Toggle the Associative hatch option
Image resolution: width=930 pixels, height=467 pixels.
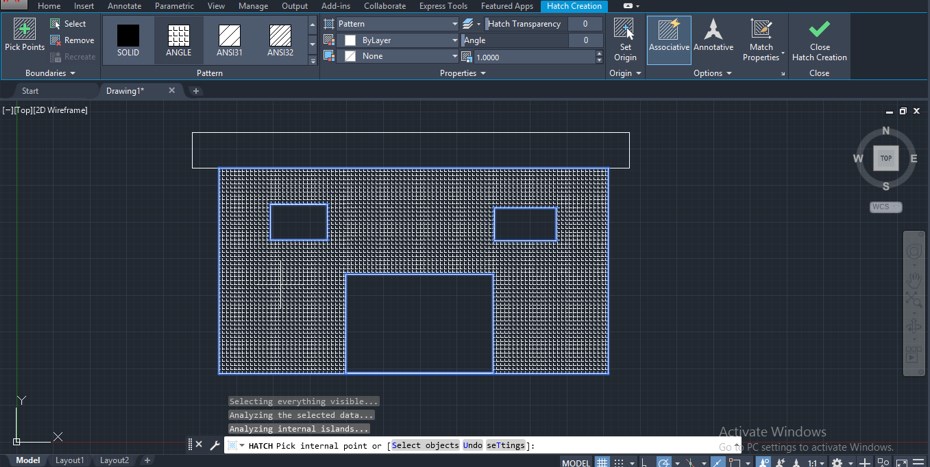coord(669,40)
